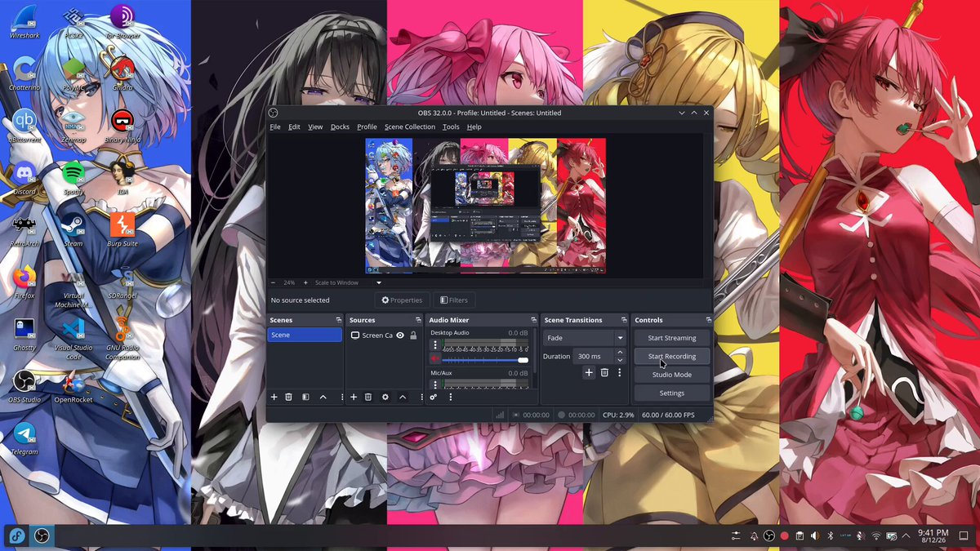The height and width of the screenshot is (551, 980).
Task: Click OBS Studio icon in taskbar
Action: click(x=42, y=535)
